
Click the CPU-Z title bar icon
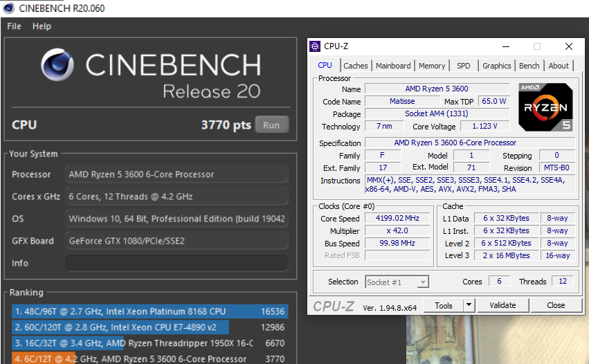(315, 46)
